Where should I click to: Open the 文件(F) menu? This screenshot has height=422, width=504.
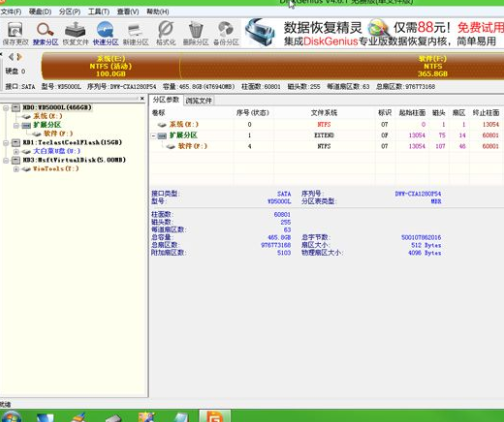[x=11, y=12]
